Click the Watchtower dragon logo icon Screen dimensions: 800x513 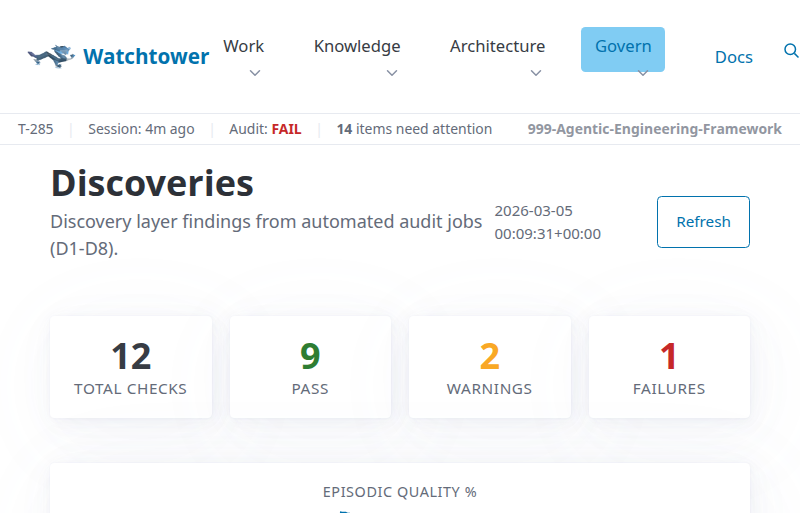point(51,57)
